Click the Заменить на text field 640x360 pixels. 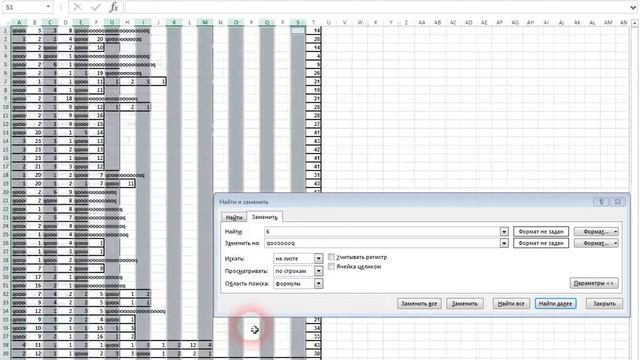tap(382, 243)
